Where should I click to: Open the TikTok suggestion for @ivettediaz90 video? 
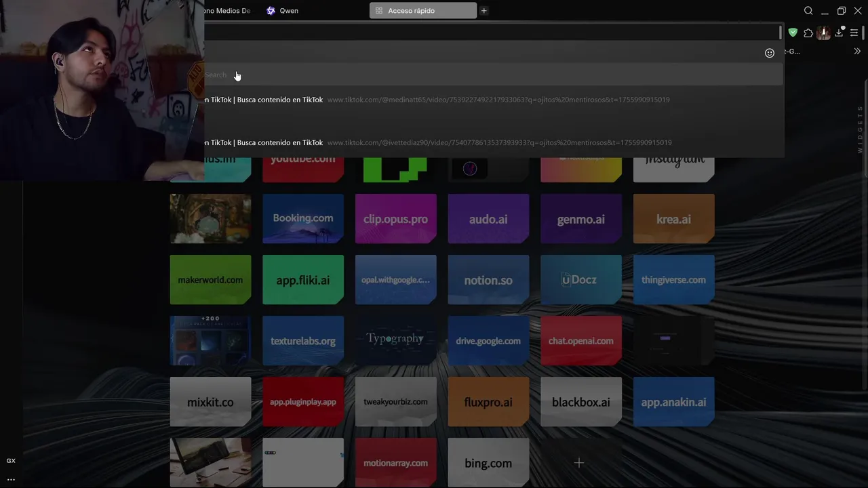coord(494,142)
